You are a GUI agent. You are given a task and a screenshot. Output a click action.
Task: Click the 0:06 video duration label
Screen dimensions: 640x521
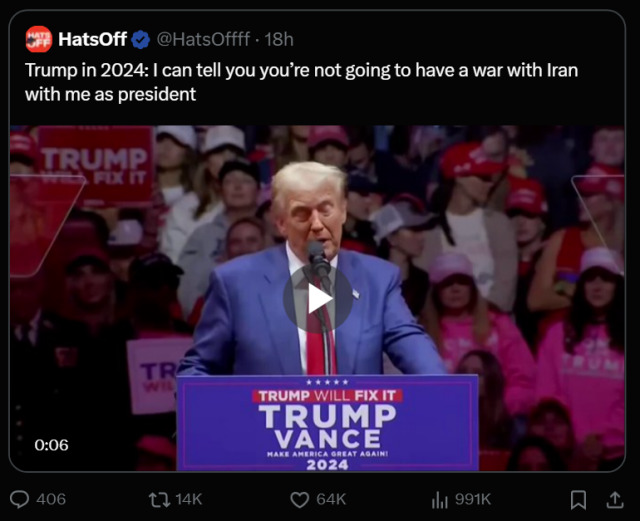pos(51,445)
